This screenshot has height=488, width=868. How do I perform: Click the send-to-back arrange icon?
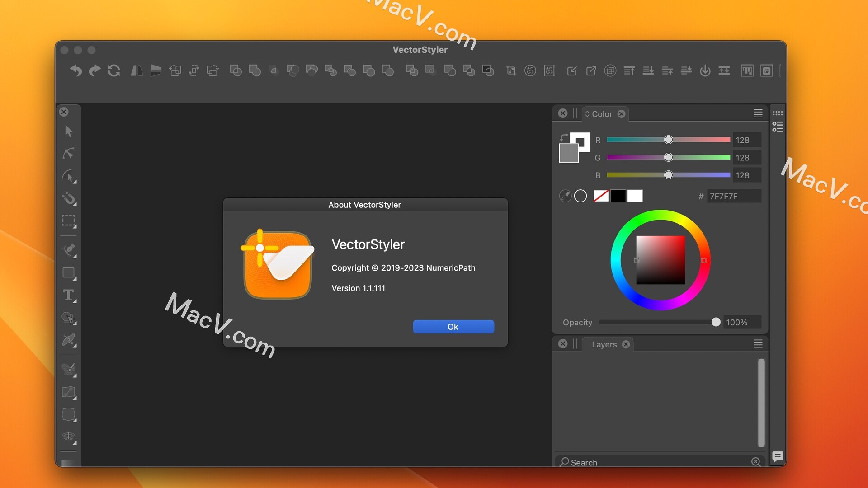[x=648, y=70]
